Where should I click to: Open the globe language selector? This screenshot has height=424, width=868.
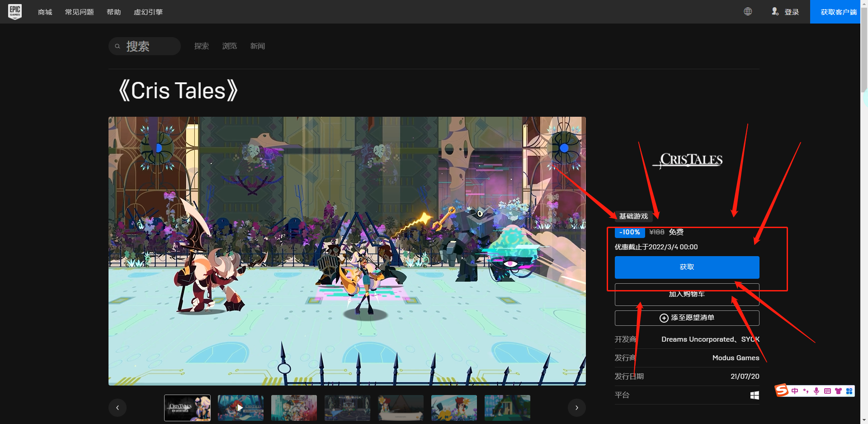point(748,12)
